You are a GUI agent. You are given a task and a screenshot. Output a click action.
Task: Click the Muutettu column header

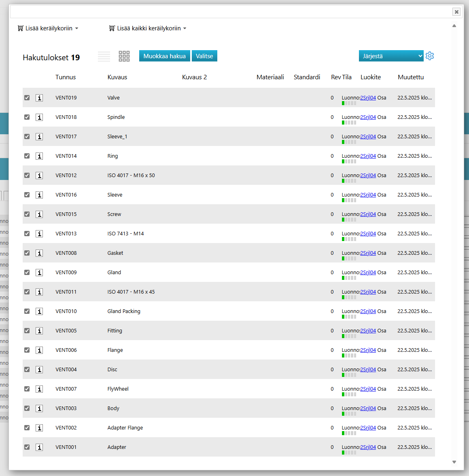pyautogui.click(x=410, y=77)
